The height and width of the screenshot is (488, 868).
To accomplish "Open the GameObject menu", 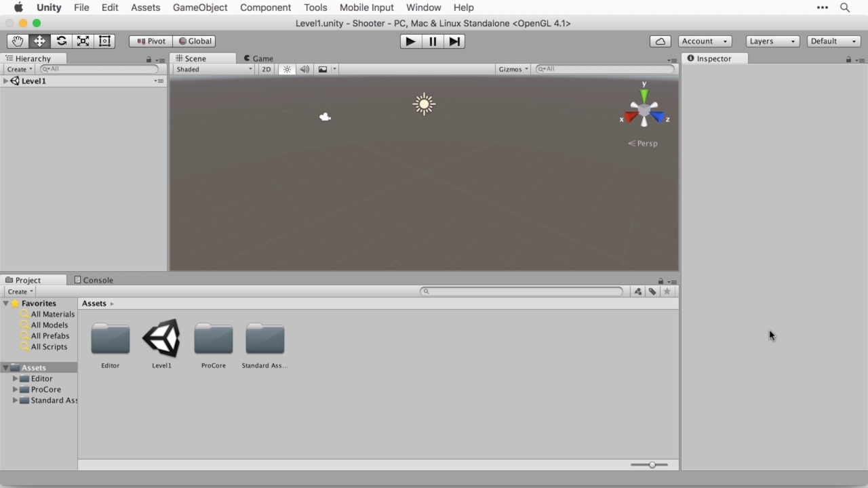I will [x=200, y=7].
